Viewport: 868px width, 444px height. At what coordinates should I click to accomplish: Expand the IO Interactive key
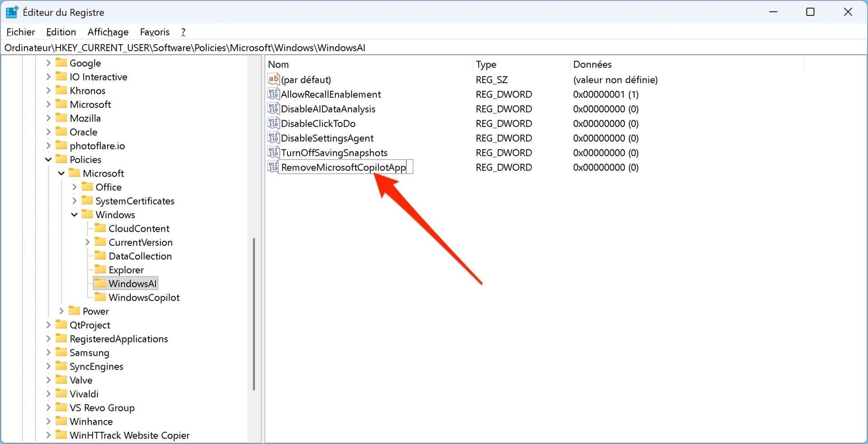pos(48,77)
